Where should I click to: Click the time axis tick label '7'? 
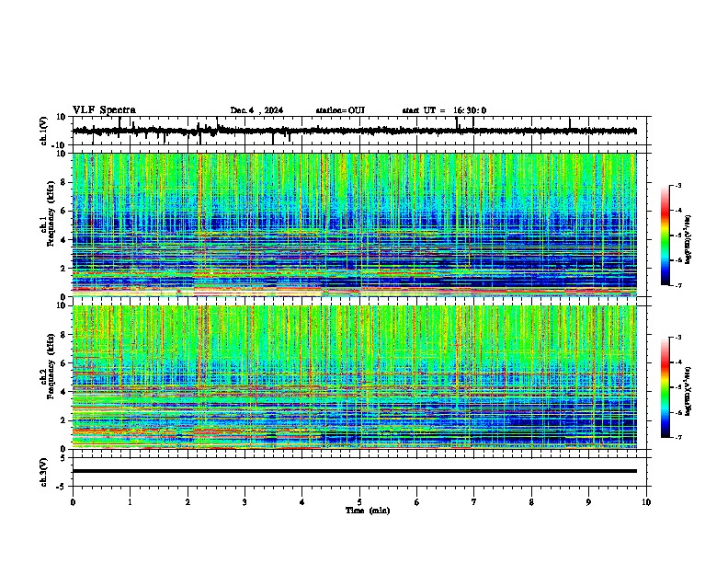[x=474, y=502]
